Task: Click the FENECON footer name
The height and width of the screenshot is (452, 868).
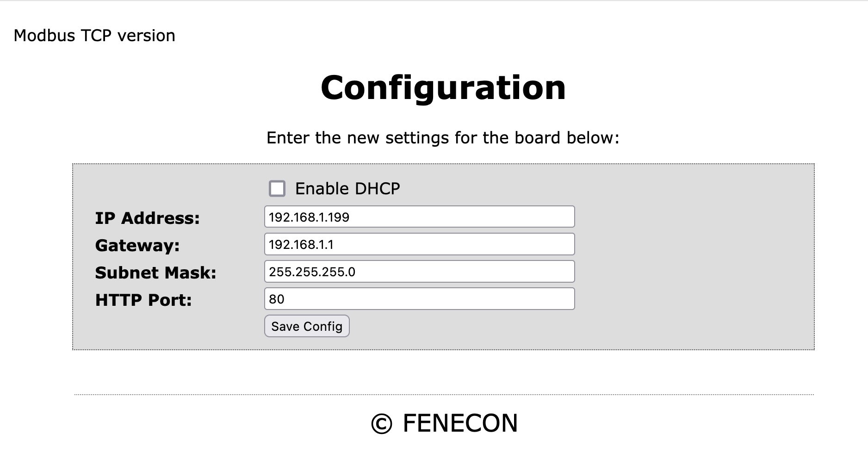Action: [x=460, y=423]
